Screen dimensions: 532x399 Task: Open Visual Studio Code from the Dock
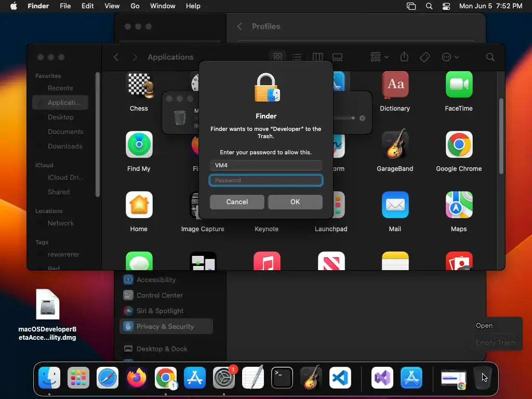[340, 378]
